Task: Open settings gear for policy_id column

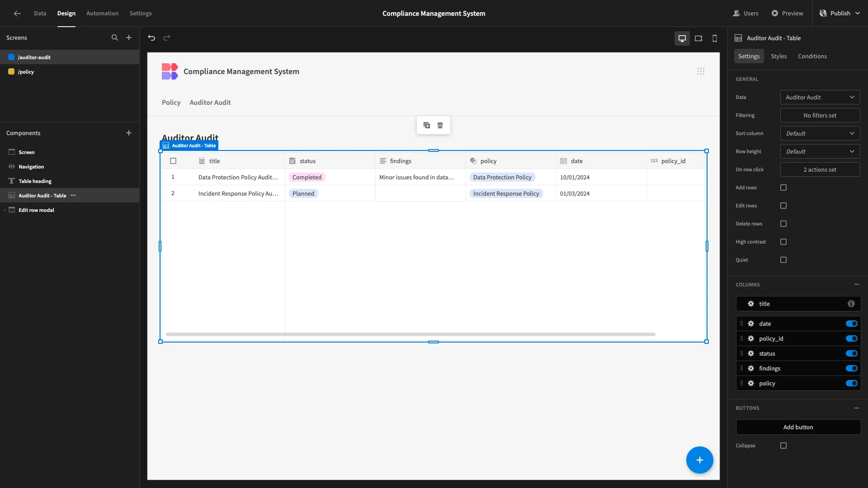Action: [751, 338]
